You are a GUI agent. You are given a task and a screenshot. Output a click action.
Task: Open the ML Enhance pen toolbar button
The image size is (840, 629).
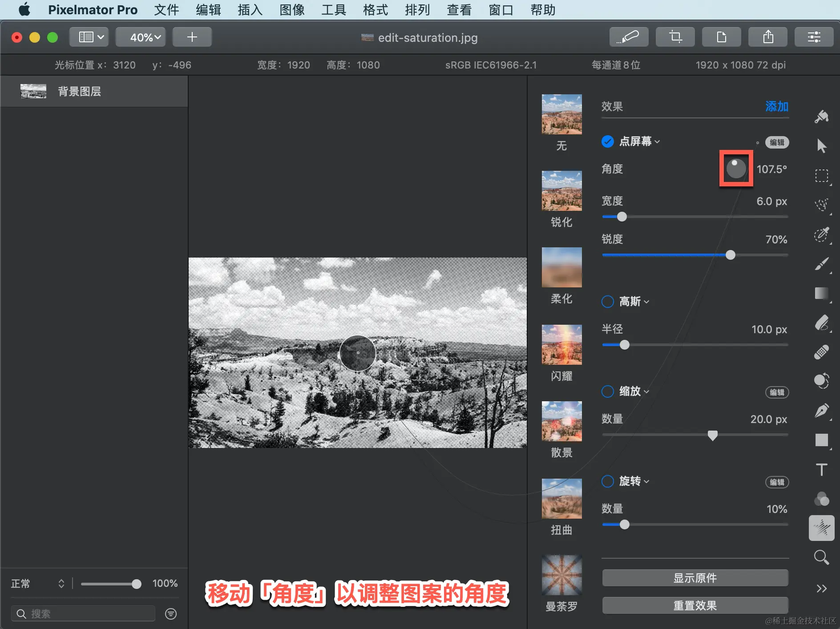click(x=629, y=37)
